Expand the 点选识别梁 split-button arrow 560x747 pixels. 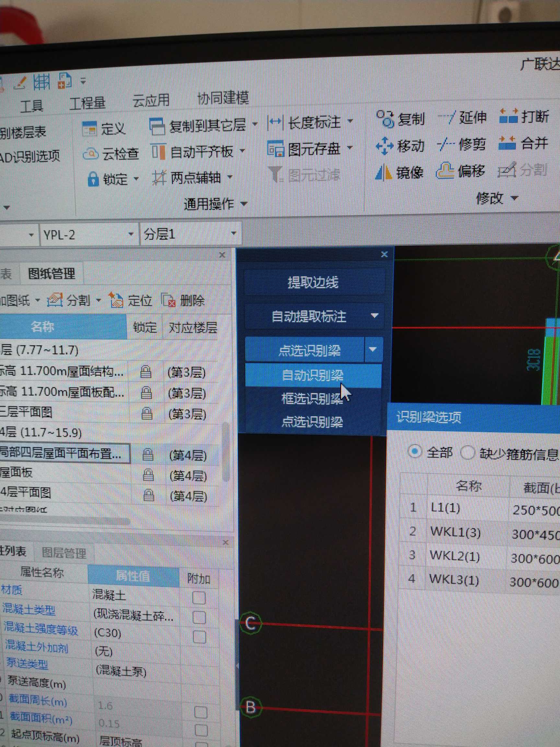(x=373, y=349)
